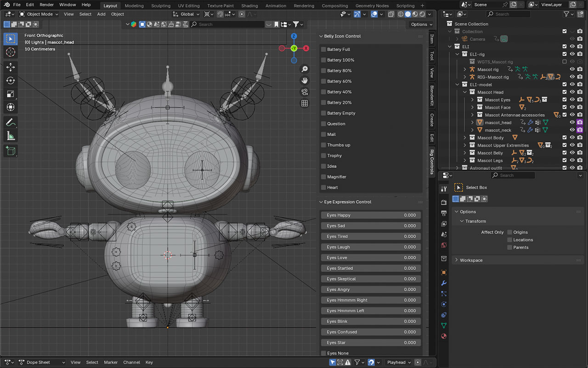The image size is (588, 368).
Task: Enable the Battery Full checkbox
Action: pos(323,49)
